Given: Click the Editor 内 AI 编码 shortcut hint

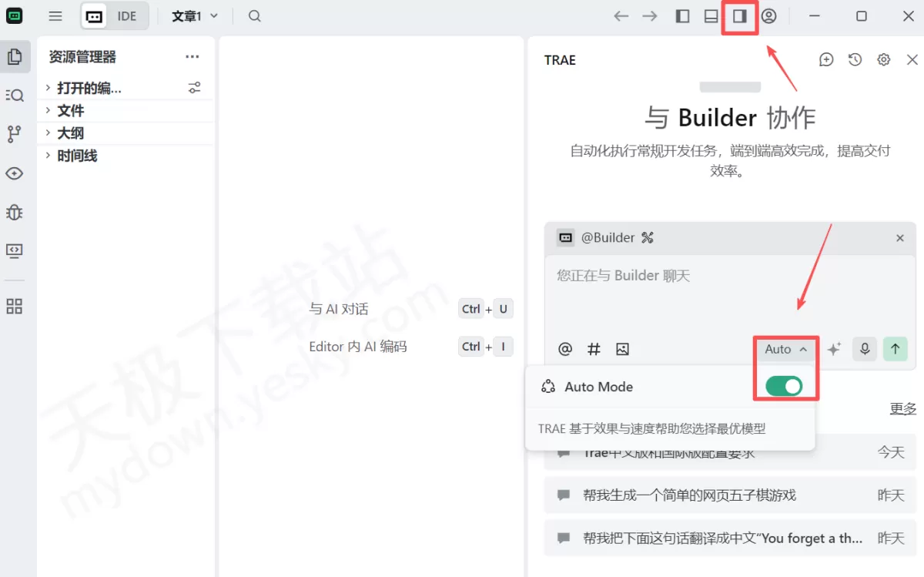Looking at the screenshot, I should click(358, 347).
